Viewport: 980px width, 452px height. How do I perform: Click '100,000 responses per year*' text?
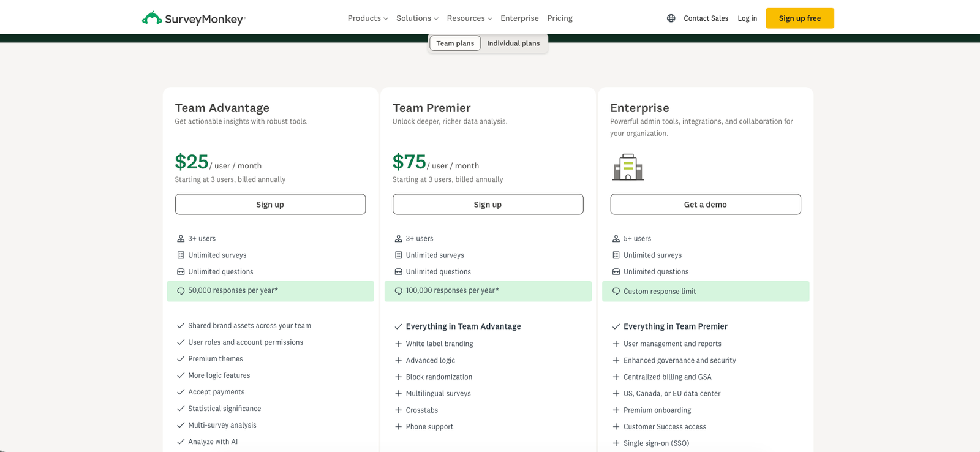tap(452, 291)
